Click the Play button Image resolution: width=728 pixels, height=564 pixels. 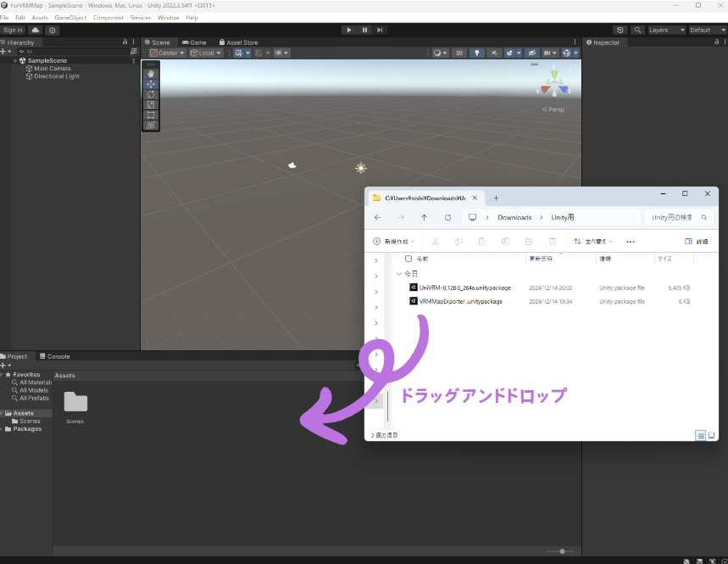pyautogui.click(x=349, y=31)
